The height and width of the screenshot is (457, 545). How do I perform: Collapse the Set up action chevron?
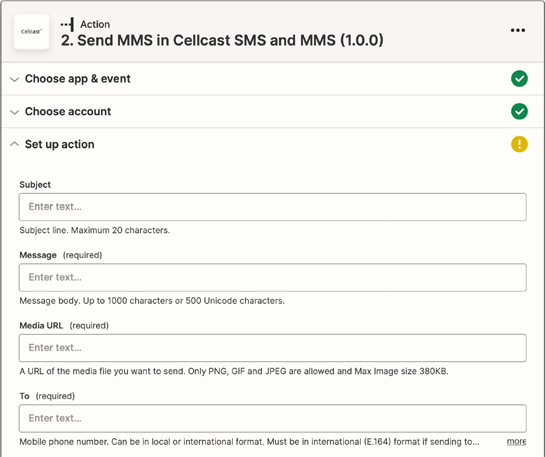[x=14, y=144]
